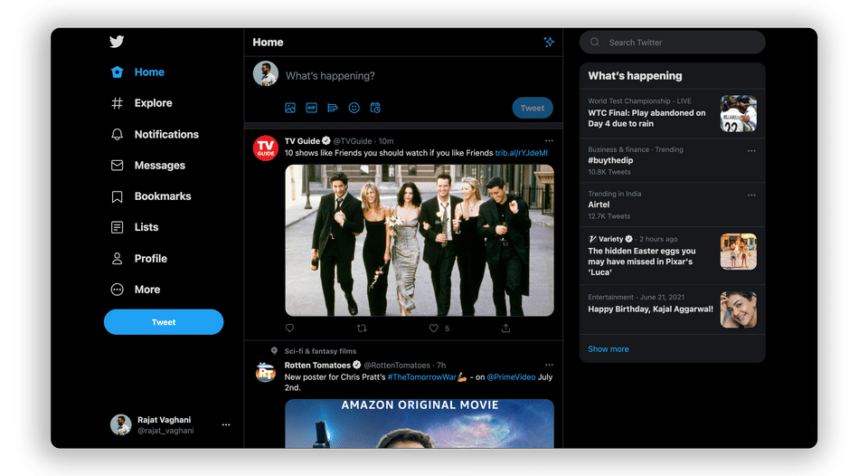Click the Twitter bird logo
This screenshot has height=476, width=868.
(117, 42)
